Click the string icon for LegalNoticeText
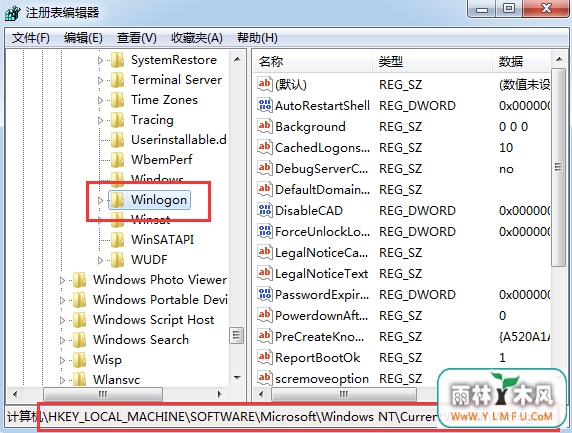Image resolution: width=572 pixels, height=433 pixels. (264, 273)
